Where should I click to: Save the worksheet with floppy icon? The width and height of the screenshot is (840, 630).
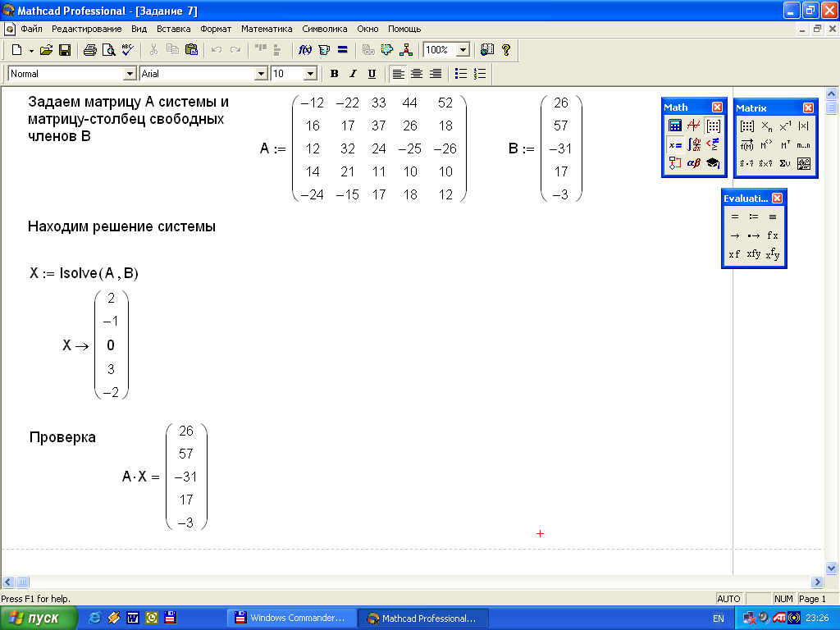(x=65, y=50)
